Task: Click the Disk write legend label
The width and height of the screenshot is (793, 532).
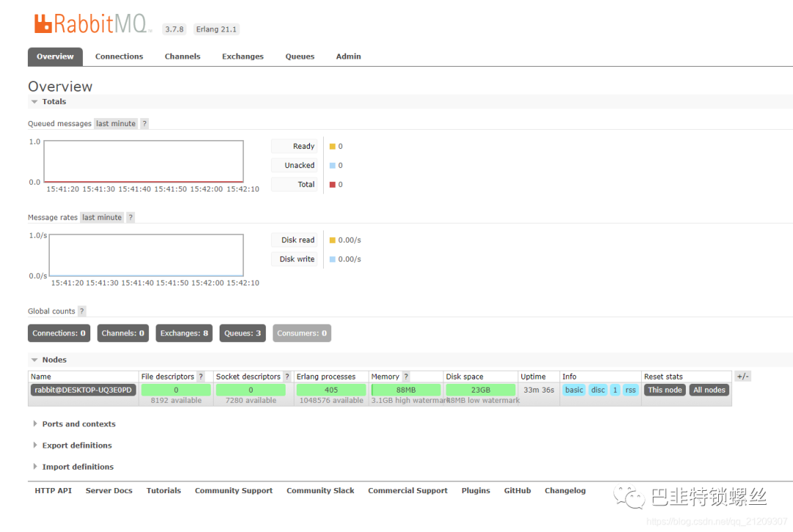Action: 294,259
